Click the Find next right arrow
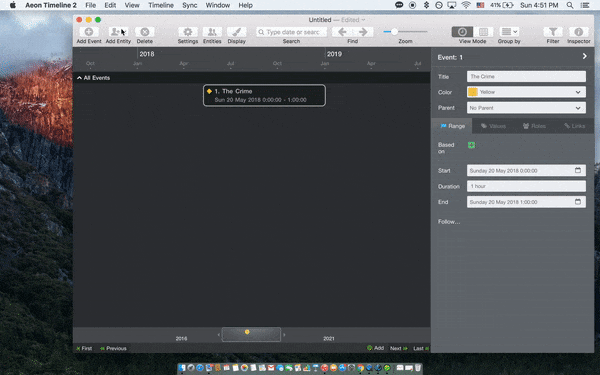This screenshot has width=600, height=375. pyautogui.click(x=363, y=32)
